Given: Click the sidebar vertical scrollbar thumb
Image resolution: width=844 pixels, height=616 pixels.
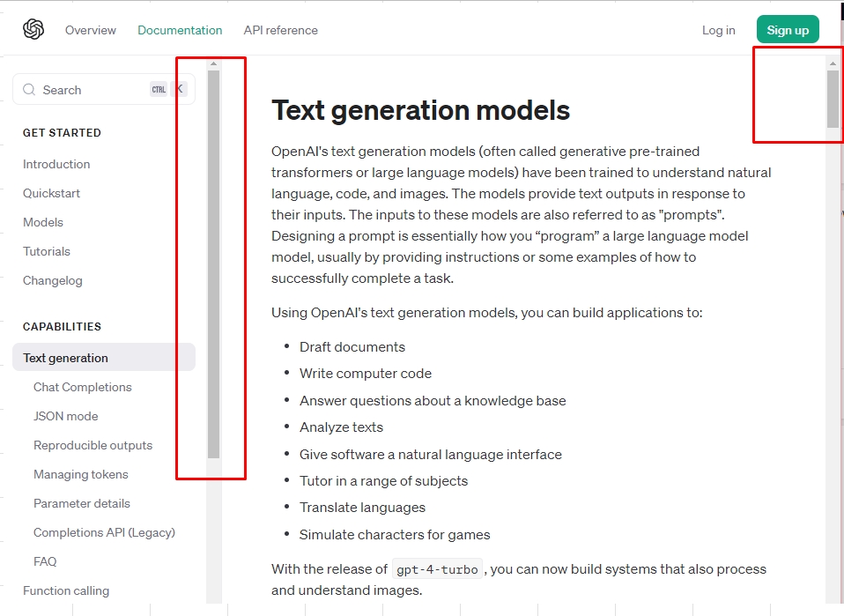Looking at the screenshot, I should tap(213, 264).
